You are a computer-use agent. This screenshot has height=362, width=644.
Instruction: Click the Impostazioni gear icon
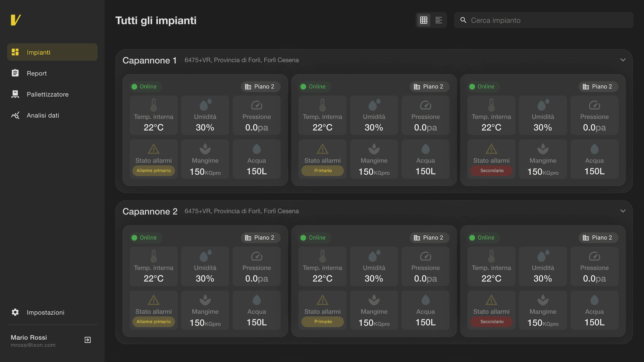pos(15,312)
